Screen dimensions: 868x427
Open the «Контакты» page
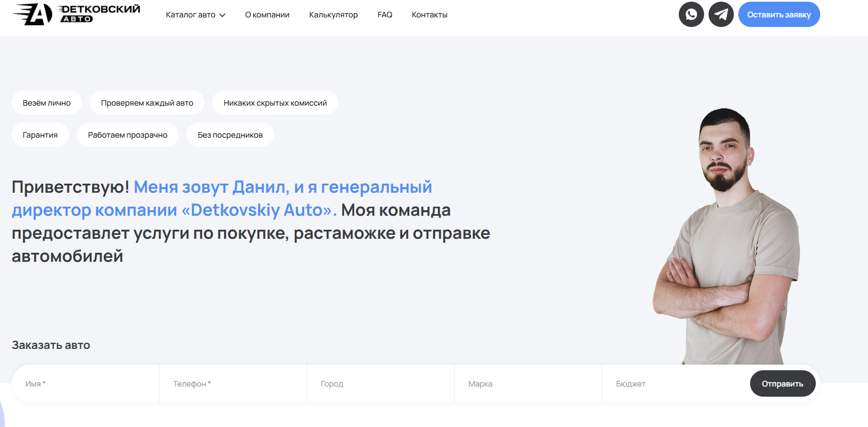click(430, 15)
